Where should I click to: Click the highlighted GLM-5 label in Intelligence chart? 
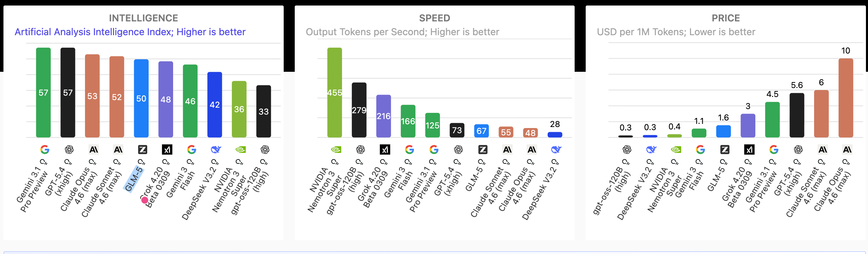(134, 179)
